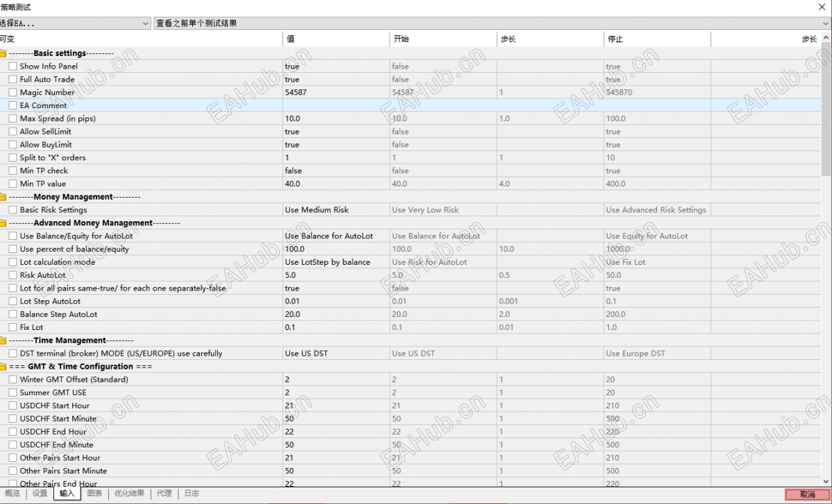The width and height of the screenshot is (832, 504).
Task: Click the Use Europe DST stop value
Action: [x=635, y=354]
